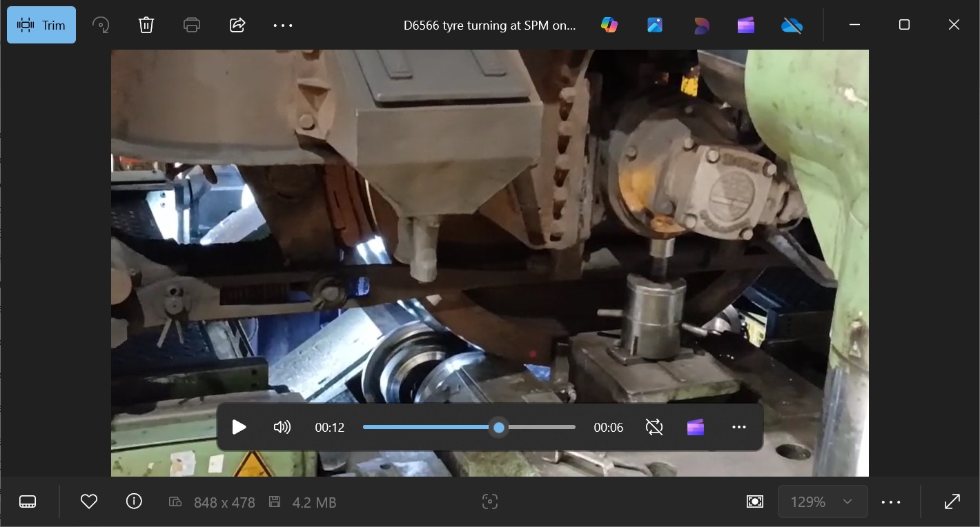Image resolution: width=980 pixels, height=527 pixels.
Task: Print using the printer icon
Action: tap(192, 25)
